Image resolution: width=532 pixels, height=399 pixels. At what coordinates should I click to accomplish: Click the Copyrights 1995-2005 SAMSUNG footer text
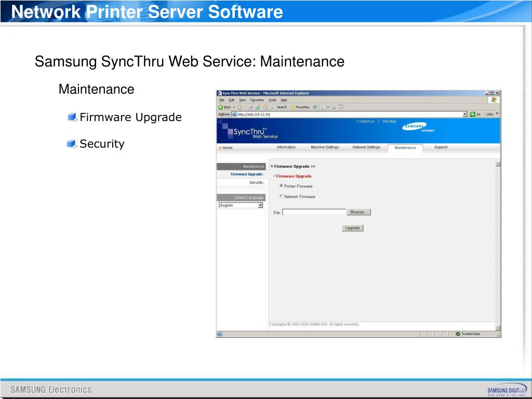click(314, 324)
